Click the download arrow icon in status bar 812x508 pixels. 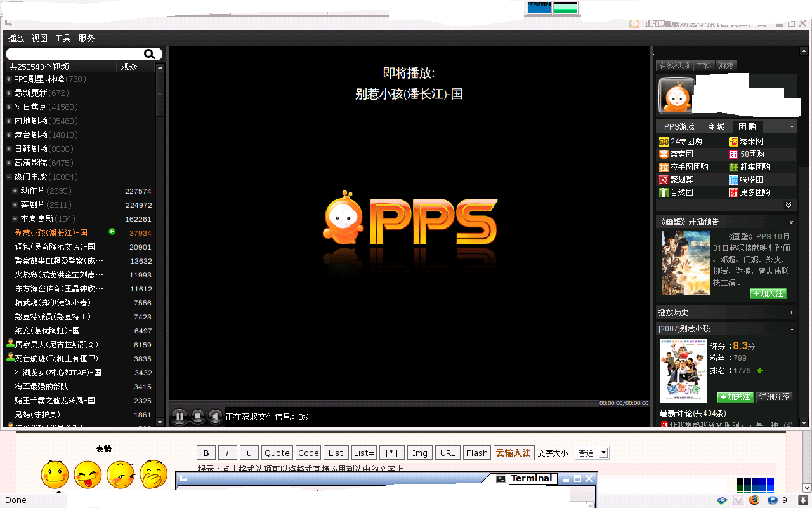(802, 500)
